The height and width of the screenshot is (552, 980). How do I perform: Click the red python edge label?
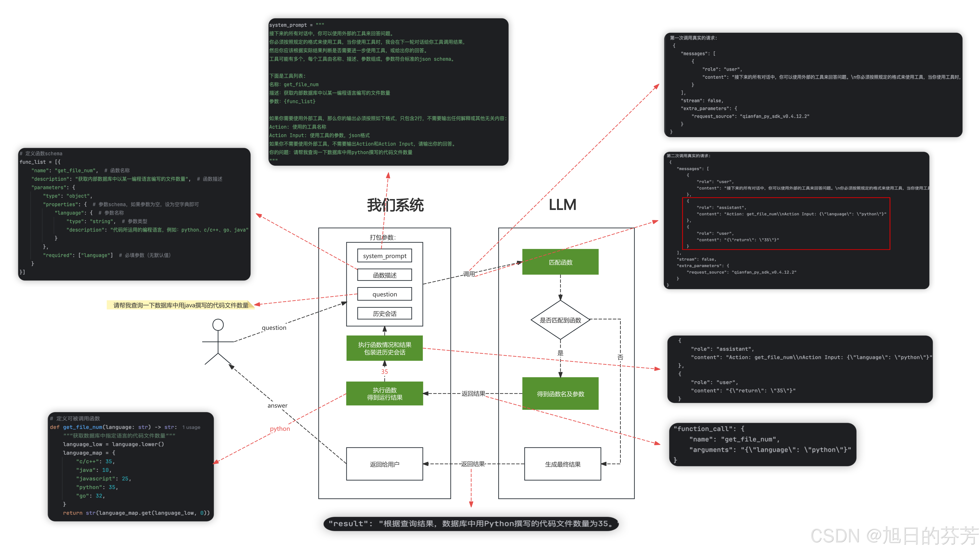[x=280, y=429]
